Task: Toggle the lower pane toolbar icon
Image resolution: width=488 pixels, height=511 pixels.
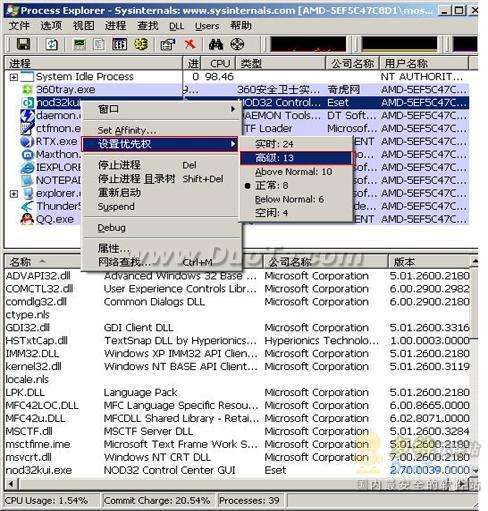Action: (x=119, y=44)
